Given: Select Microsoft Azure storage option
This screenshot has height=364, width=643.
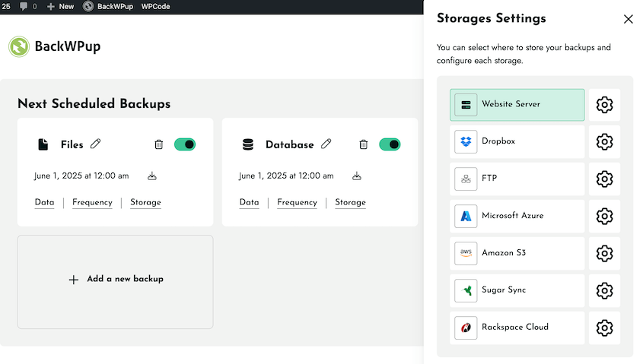Looking at the screenshot, I should (517, 216).
